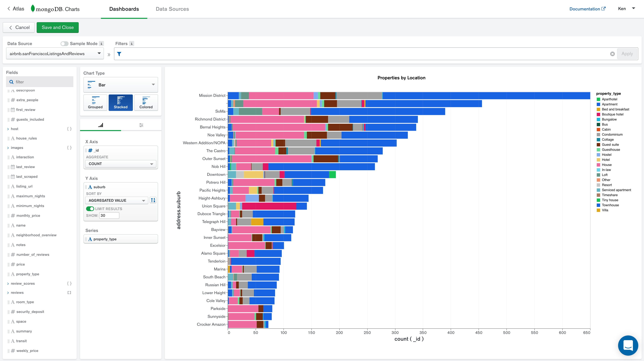Click the House color swatch in legend
The height and width of the screenshot is (361, 644).
coord(598,165)
